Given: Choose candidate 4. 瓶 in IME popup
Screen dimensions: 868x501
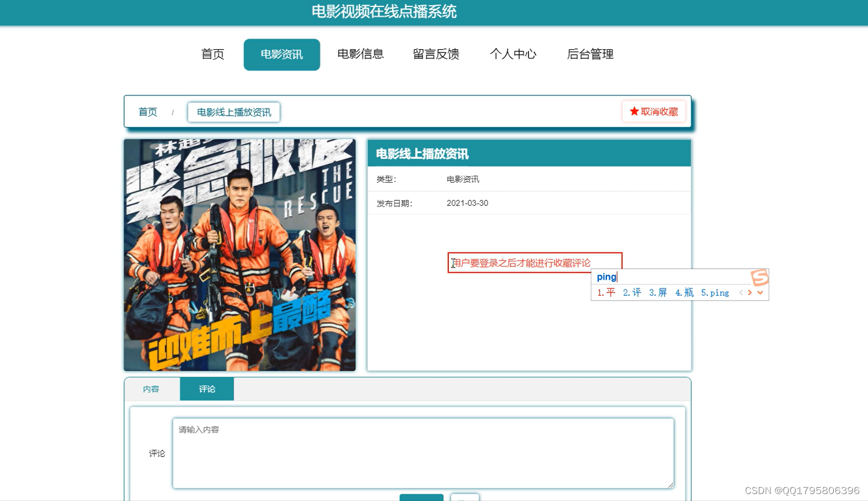Looking at the screenshot, I should coord(684,292).
